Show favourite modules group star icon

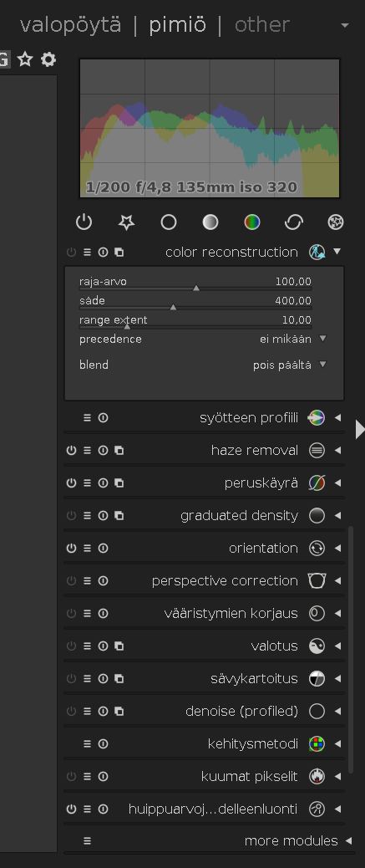pos(126,222)
